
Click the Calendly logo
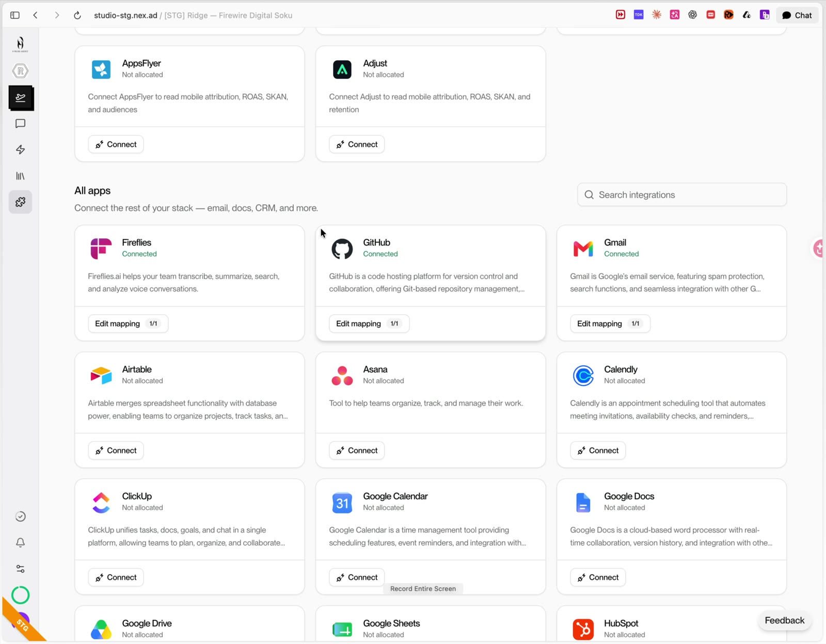tap(583, 376)
